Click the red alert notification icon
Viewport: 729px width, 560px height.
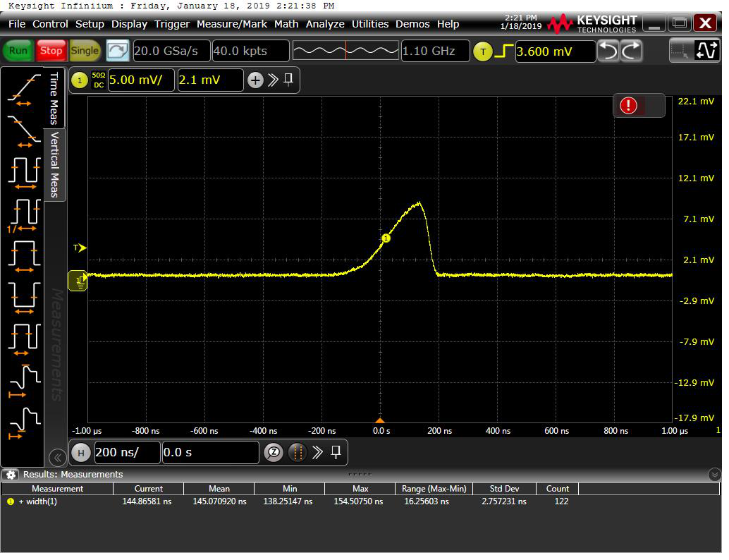pos(628,106)
